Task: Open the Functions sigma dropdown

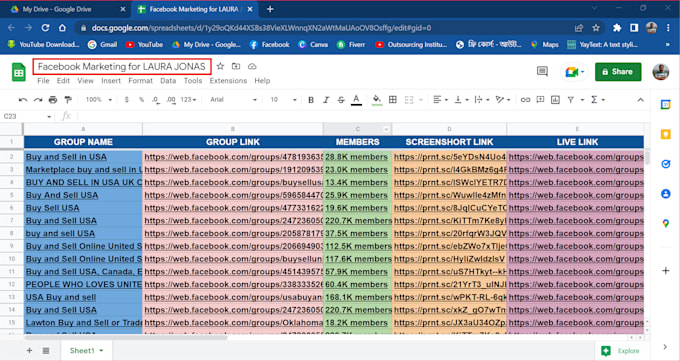Action: [x=598, y=100]
